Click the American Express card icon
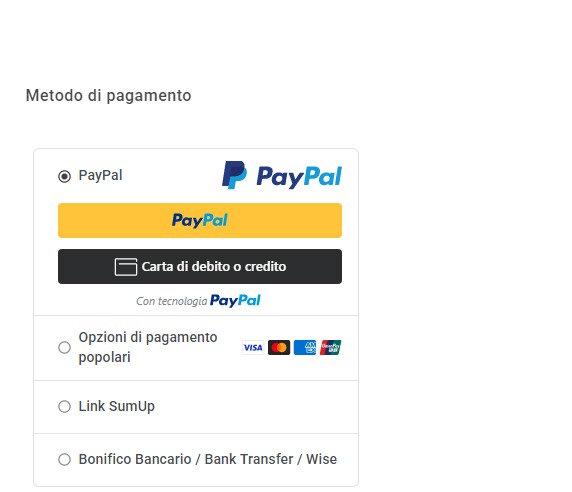Image resolution: width=572 pixels, height=492 pixels. click(x=305, y=348)
